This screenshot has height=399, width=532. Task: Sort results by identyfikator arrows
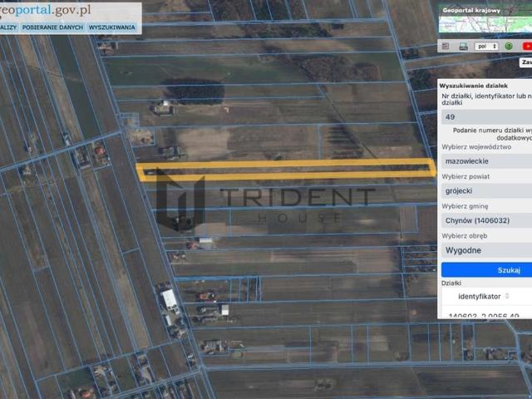pyautogui.click(x=507, y=295)
